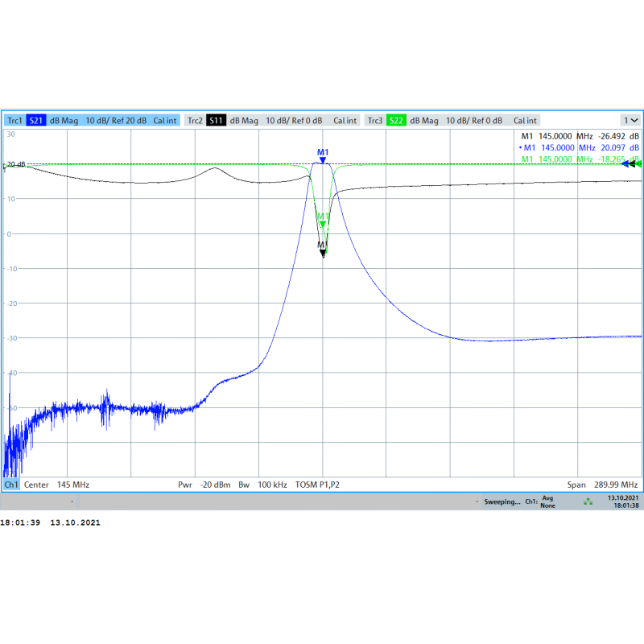Select the black M1 -26.492 dB readout
Screen dimensions: 644x644
pyautogui.click(x=580, y=136)
